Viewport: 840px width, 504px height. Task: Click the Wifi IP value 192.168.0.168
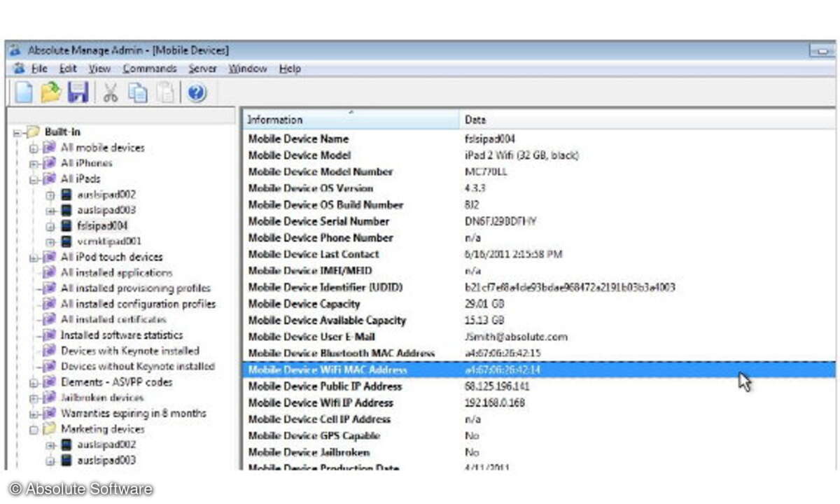(x=494, y=402)
